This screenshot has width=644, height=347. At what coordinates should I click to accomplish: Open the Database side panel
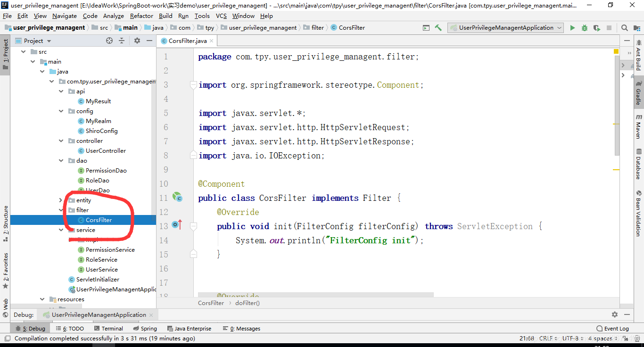tap(638, 164)
